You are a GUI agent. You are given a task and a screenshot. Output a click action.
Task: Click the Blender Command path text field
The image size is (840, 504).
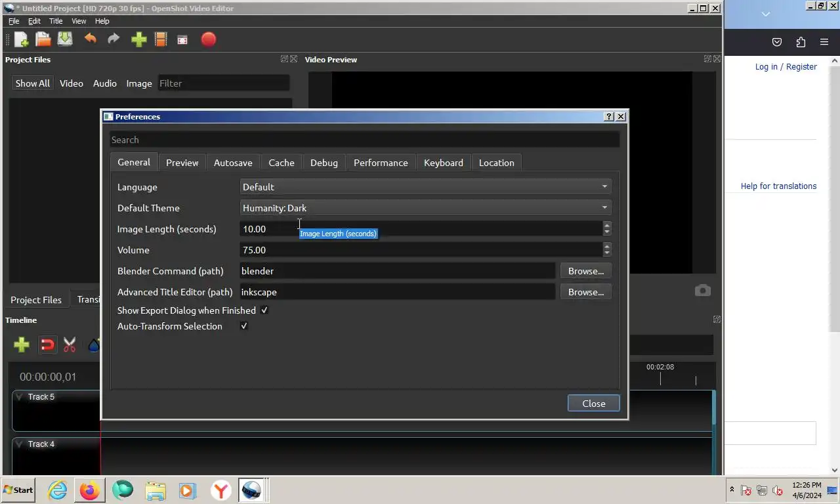pyautogui.click(x=398, y=271)
